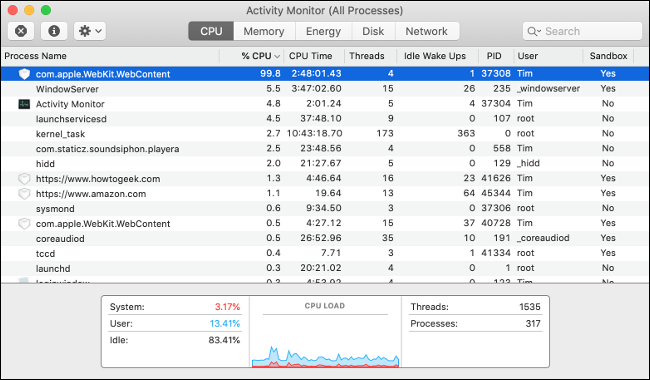Select the coreaudiod process
This screenshot has height=380, width=650.
(x=60, y=239)
